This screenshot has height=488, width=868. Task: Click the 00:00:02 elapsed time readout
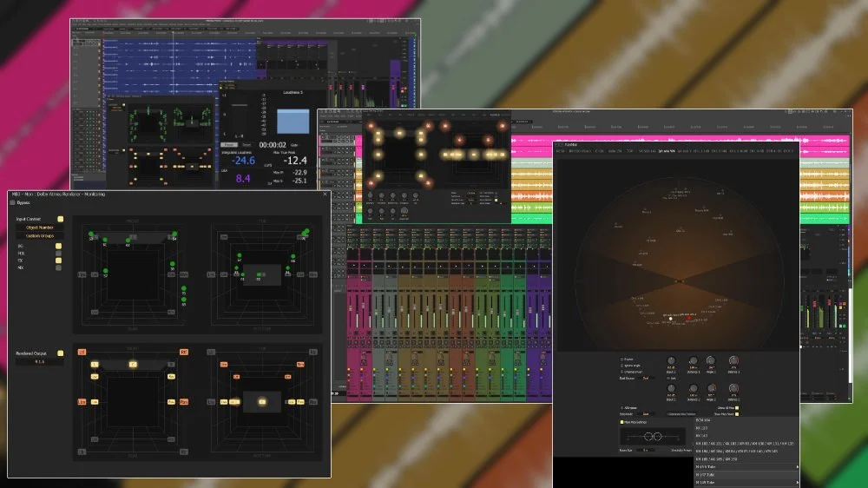(x=273, y=145)
